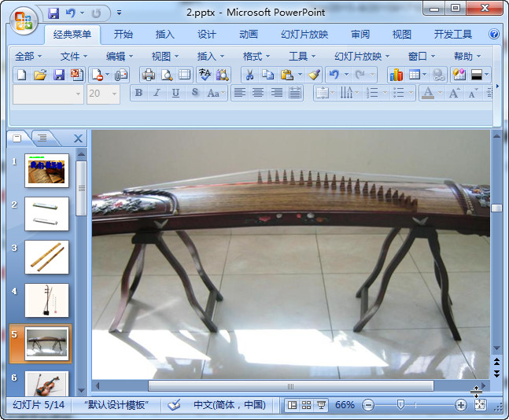Adjust the zoom slider handle
Screen dimensions: 509x420
[x=400, y=405]
